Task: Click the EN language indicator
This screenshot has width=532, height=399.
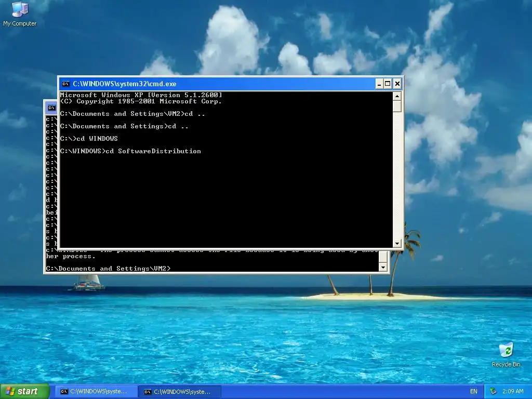Action: click(x=474, y=392)
